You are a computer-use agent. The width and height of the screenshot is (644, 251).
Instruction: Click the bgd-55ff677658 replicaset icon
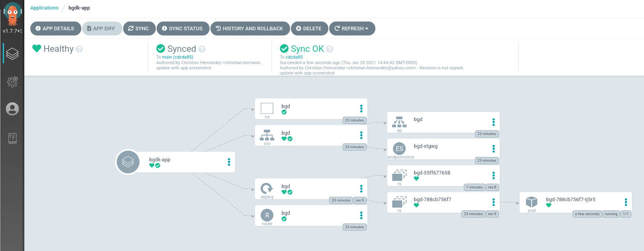(x=399, y=175)
